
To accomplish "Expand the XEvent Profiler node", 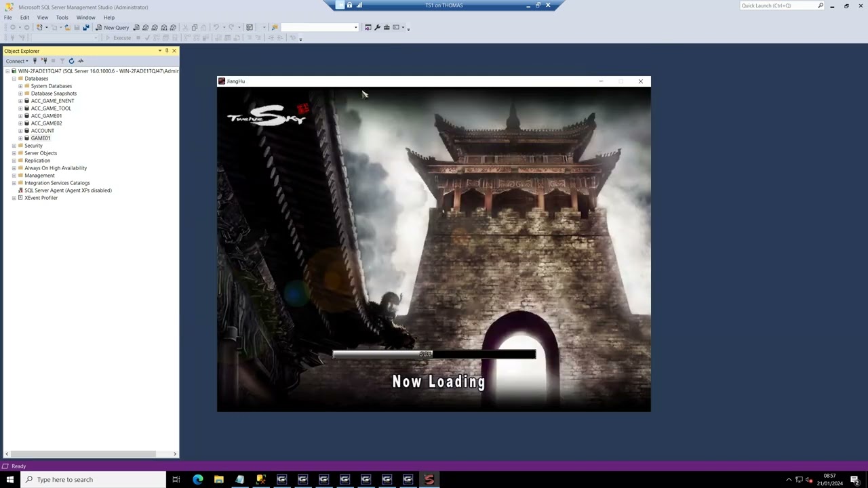I will [x=14, y=198].
